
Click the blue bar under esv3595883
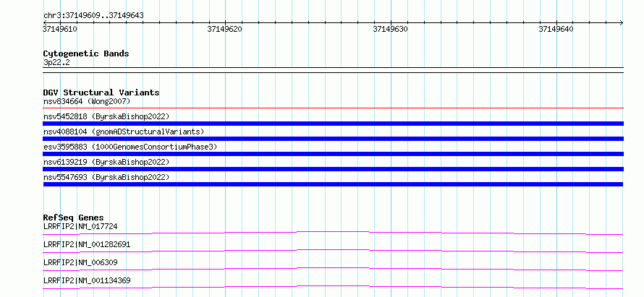[333, 154]
